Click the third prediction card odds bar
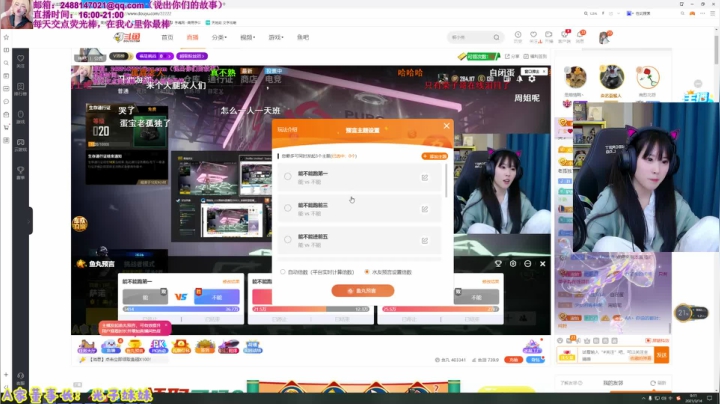Image resolution: width=720 pixels, height=404 pixels. [440, 309]
